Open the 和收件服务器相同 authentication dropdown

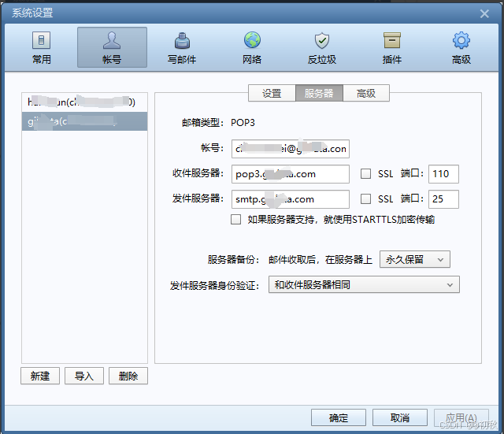click(364, 285)
